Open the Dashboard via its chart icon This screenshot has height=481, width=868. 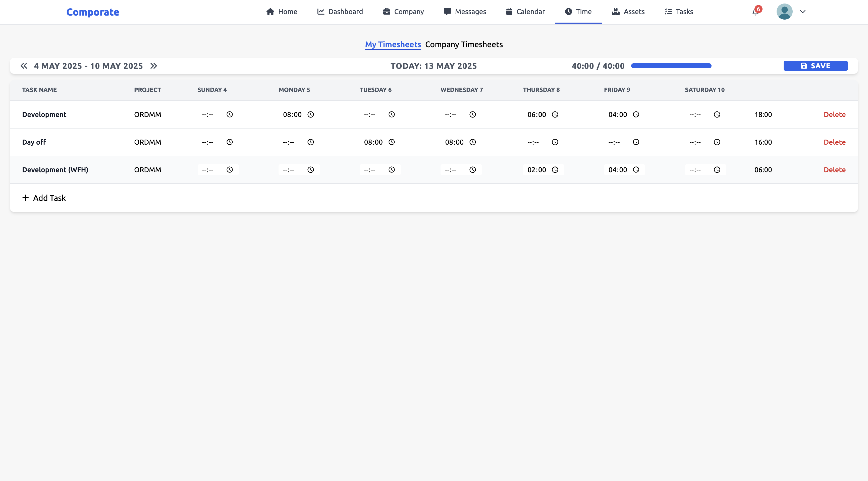[320, 11]
